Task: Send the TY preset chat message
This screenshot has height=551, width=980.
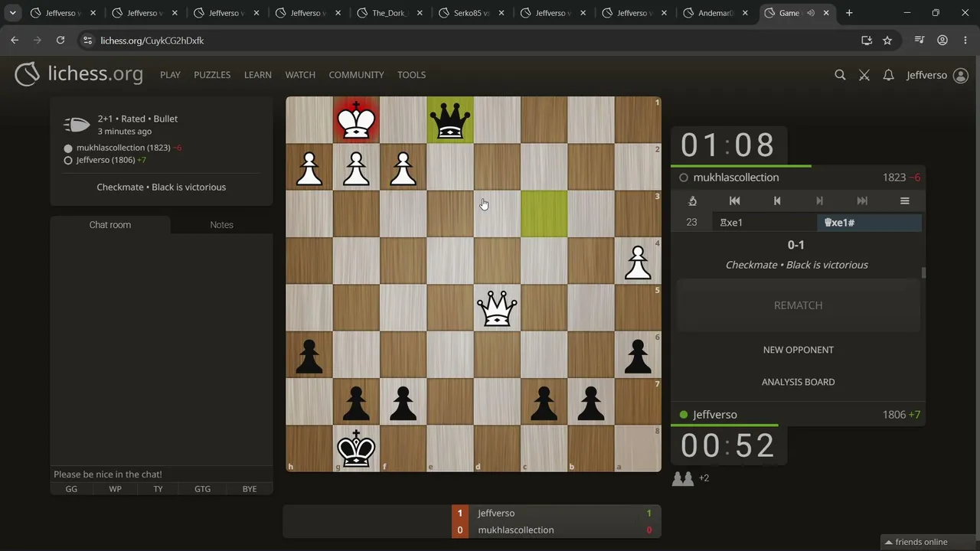Action: point(158,489)
